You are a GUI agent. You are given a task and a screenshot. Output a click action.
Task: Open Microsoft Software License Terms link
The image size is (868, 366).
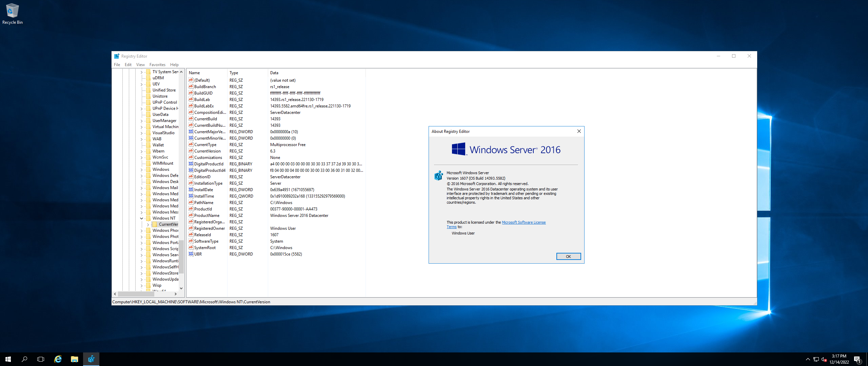pos(524,223)
